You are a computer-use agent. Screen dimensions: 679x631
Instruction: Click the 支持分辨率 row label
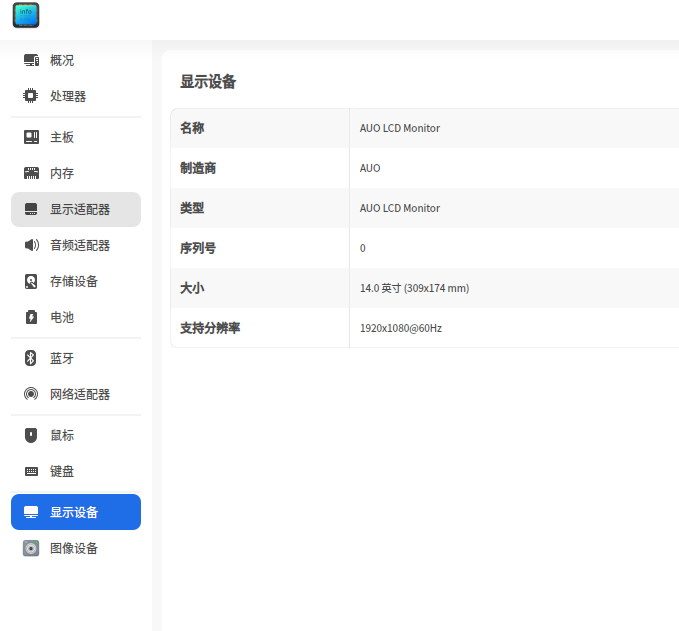[x=210, y=328]
